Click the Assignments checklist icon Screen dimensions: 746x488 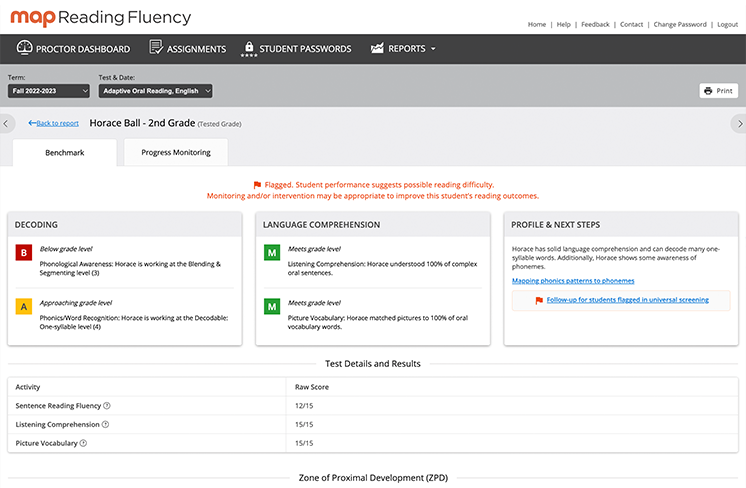click(156, 48)
